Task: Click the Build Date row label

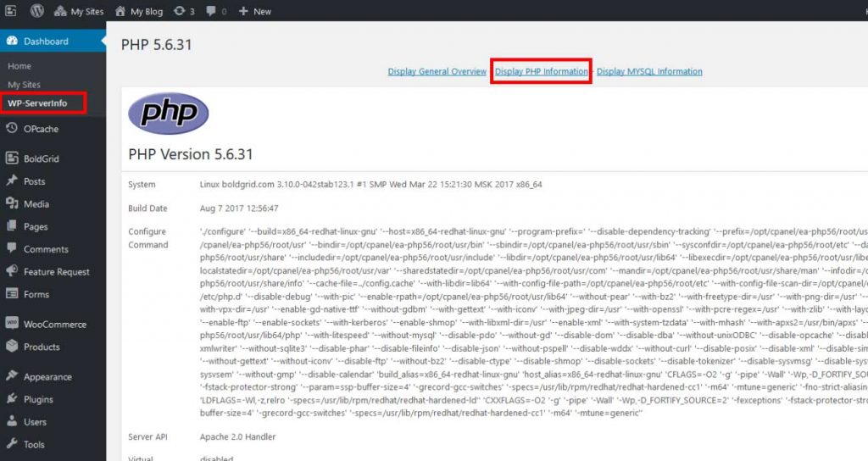Action: [147, 208]
